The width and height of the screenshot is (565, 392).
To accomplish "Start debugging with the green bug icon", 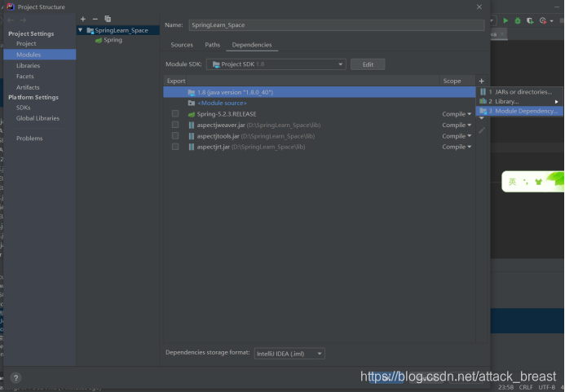I will pos(518,21).
